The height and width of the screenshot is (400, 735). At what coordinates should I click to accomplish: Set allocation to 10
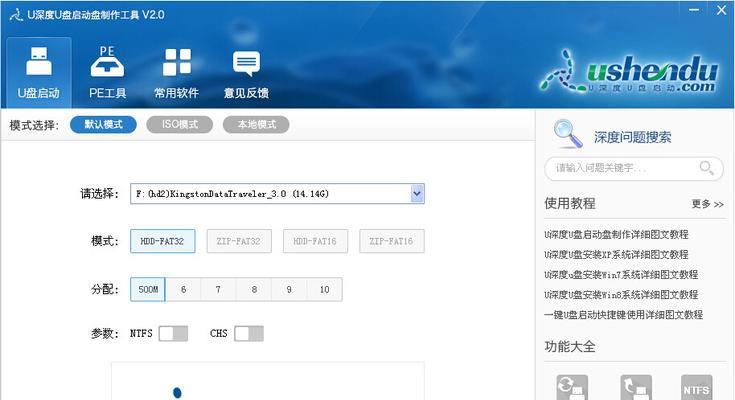324,289
